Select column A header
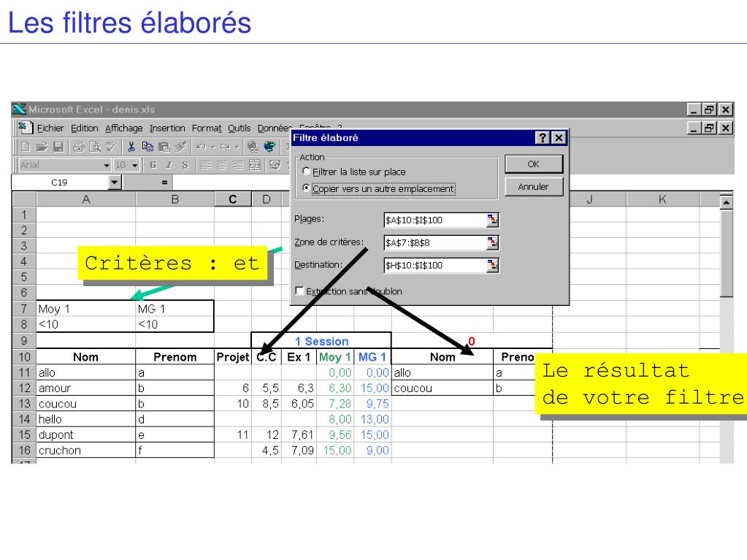 click(85, 199)
